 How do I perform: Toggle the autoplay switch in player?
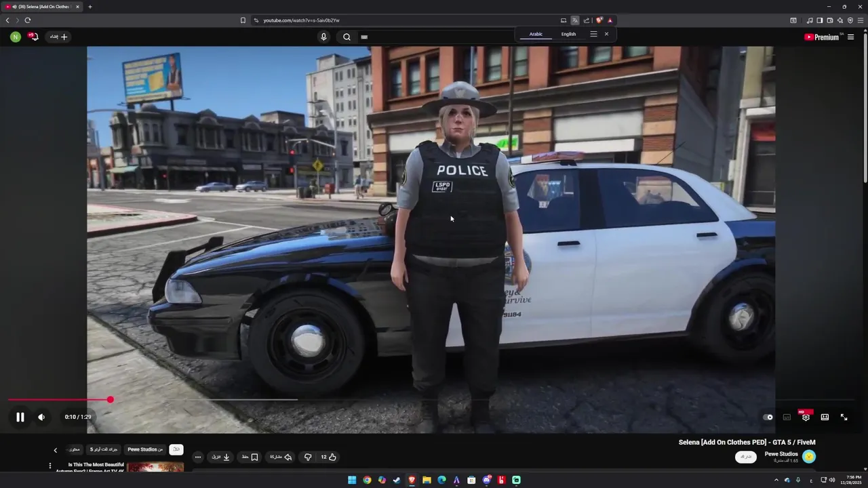pyautogui.click(x=768, y=417)
